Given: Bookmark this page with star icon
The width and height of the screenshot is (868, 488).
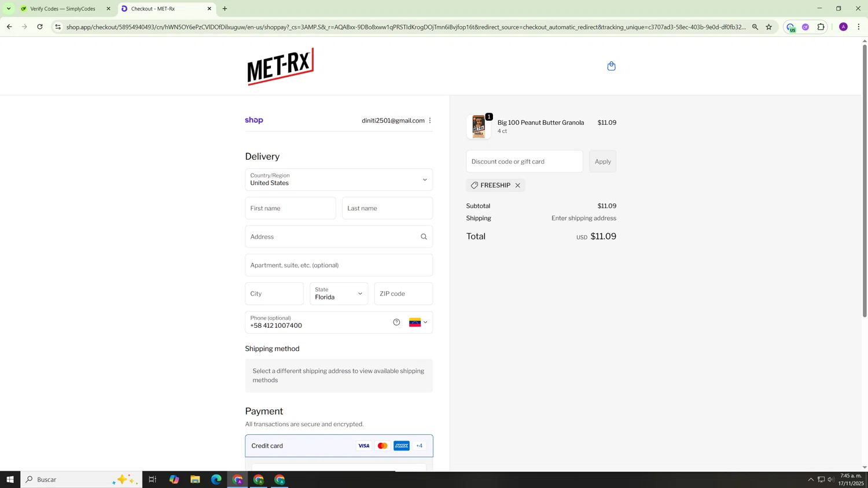Looking at the screenshot, I should click(x=769, y=27).
